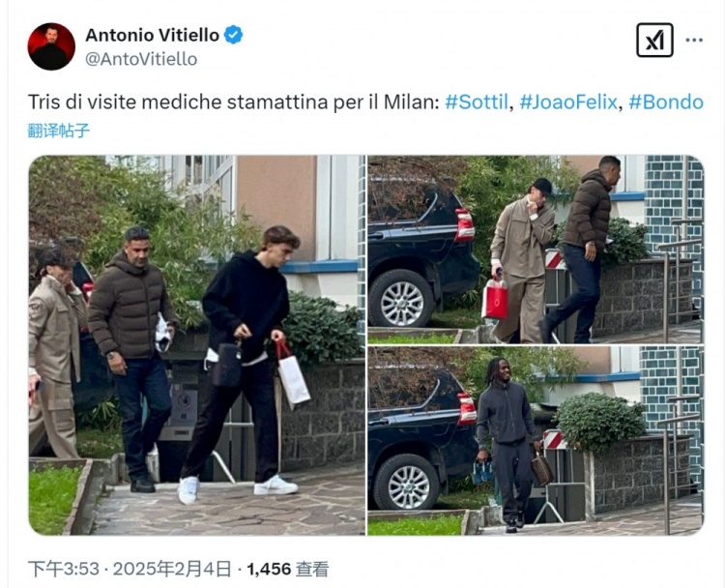Image resolution: width=725 pixels, height=588 pixels.
Task: Click the black SUV in the top-right photo
Action: coord(423,254)
